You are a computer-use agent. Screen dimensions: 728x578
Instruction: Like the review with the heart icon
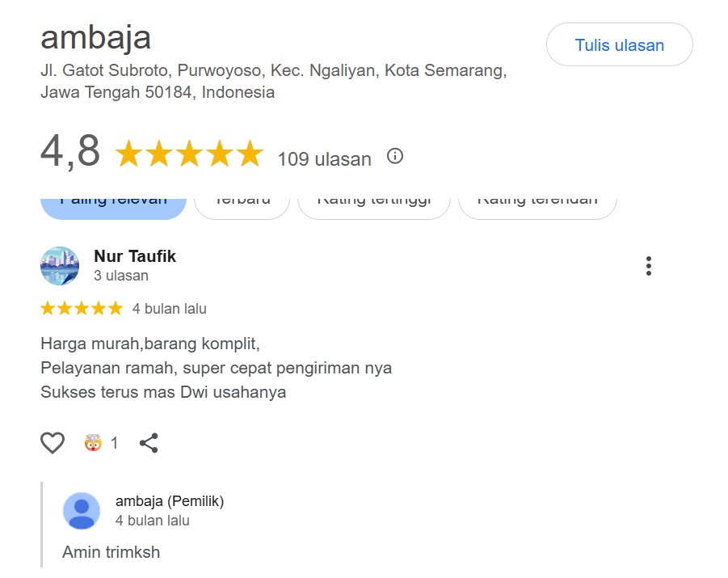pyautogui.click(x=53, y=443)
